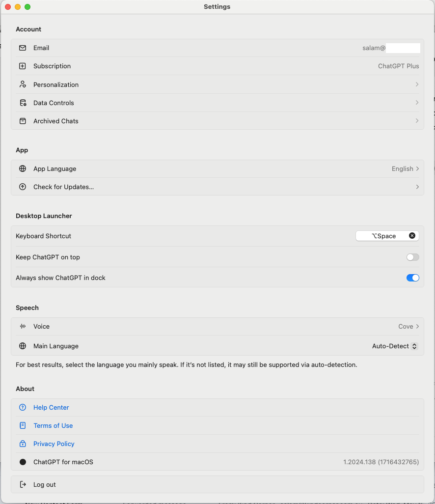Click the Email label
This screenshot has height=504, width=435.
tap(41, 48)
